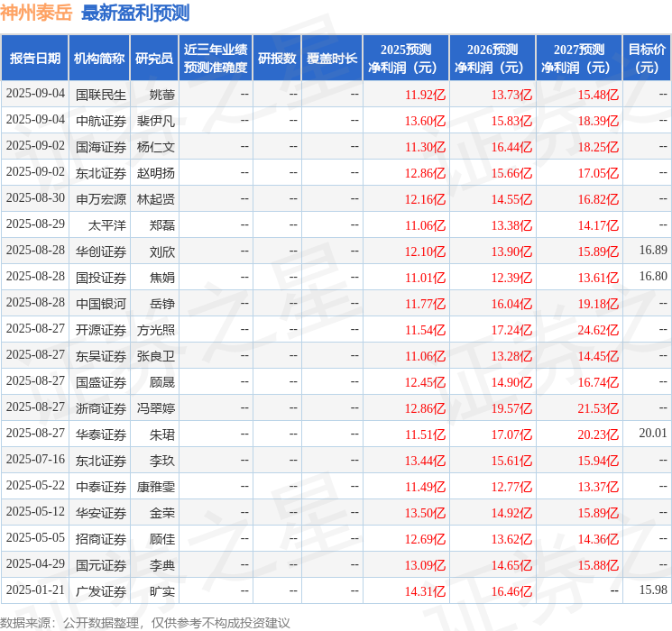Click institution name 国盛证券
This screenshot has width=672, height=631.
101,382
